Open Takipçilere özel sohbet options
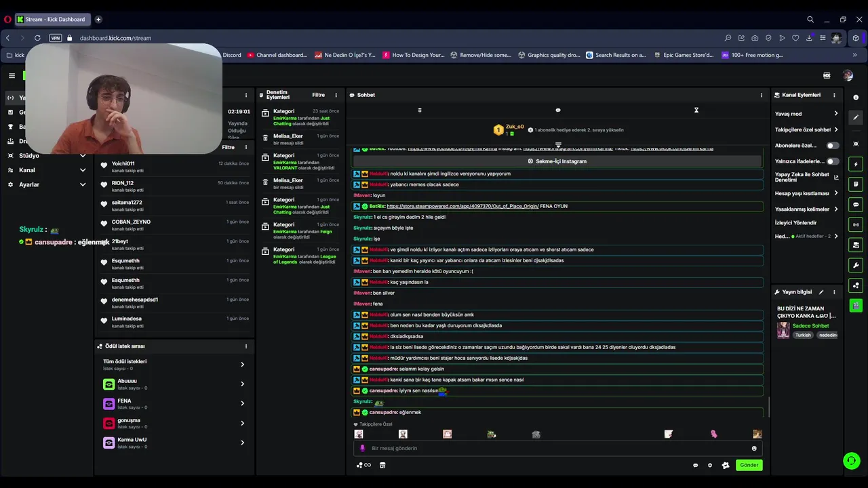This screenshot has height=488, width=868. click(807, 129)
